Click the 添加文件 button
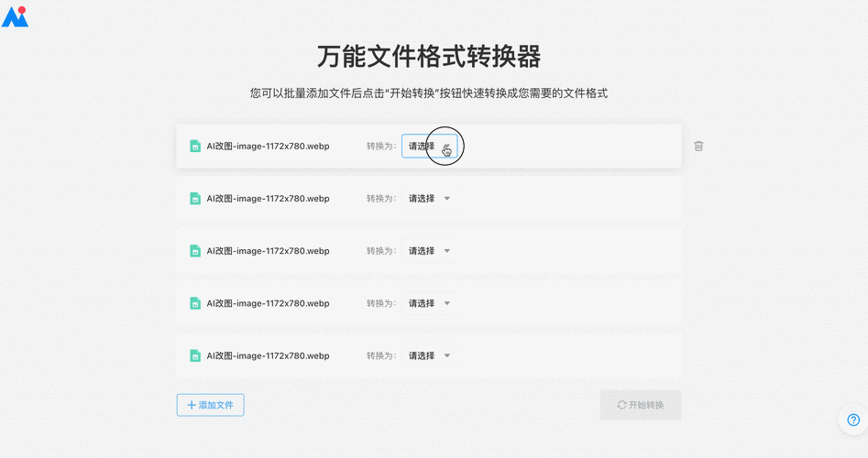This screenshot has width=868, height=458. pyautogui.click(x=211, y=405)
